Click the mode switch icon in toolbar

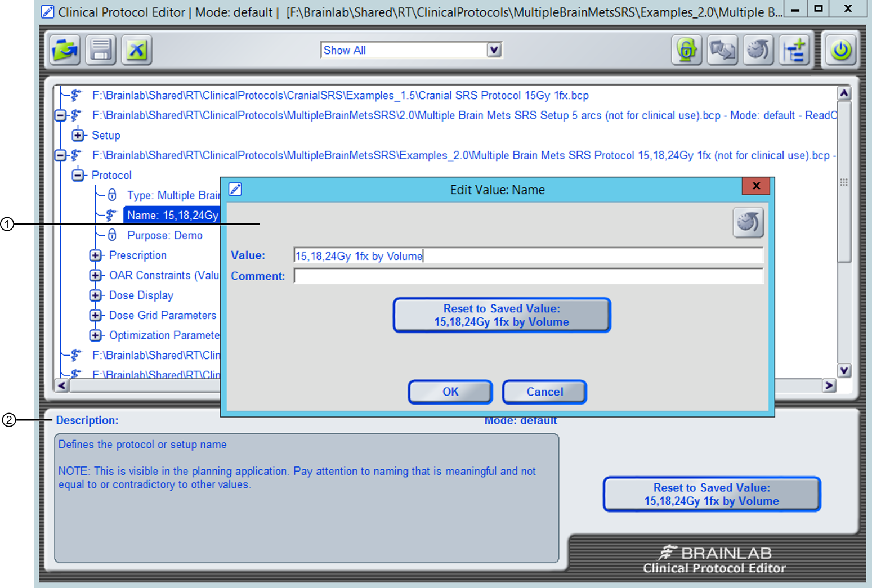pos(722,50)
